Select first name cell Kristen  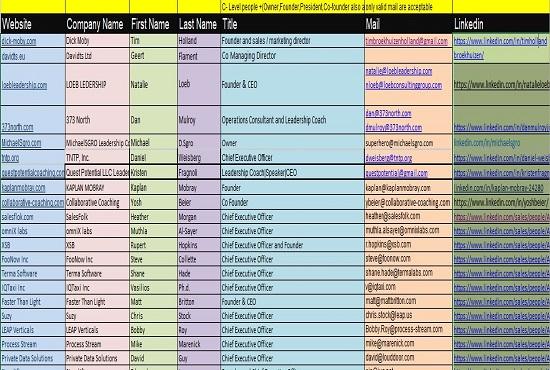[153, 172]
